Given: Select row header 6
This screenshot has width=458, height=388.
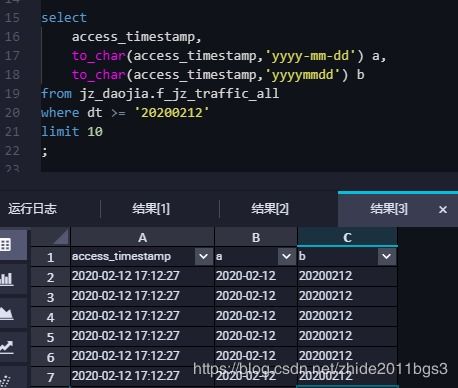Looking at the screenshot, I should 50,357.
